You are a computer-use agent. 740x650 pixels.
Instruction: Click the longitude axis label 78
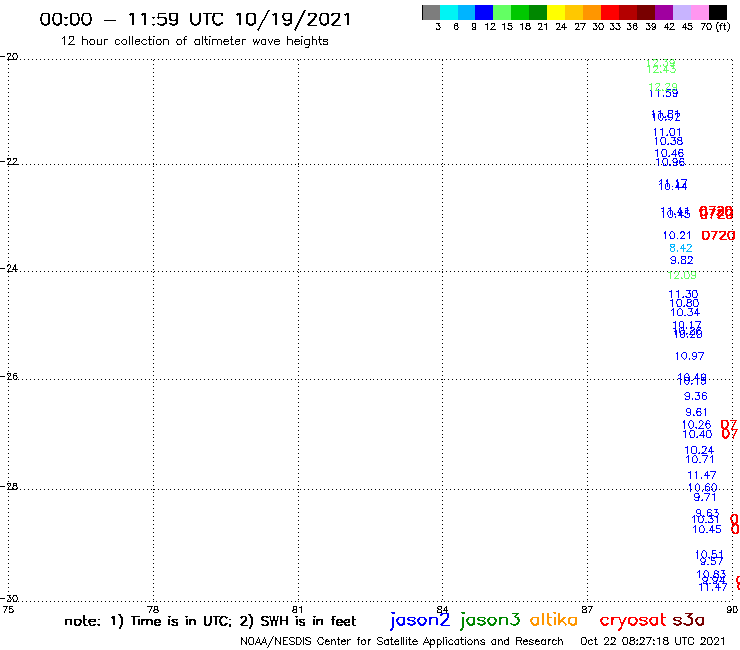[x=153, y=609]
